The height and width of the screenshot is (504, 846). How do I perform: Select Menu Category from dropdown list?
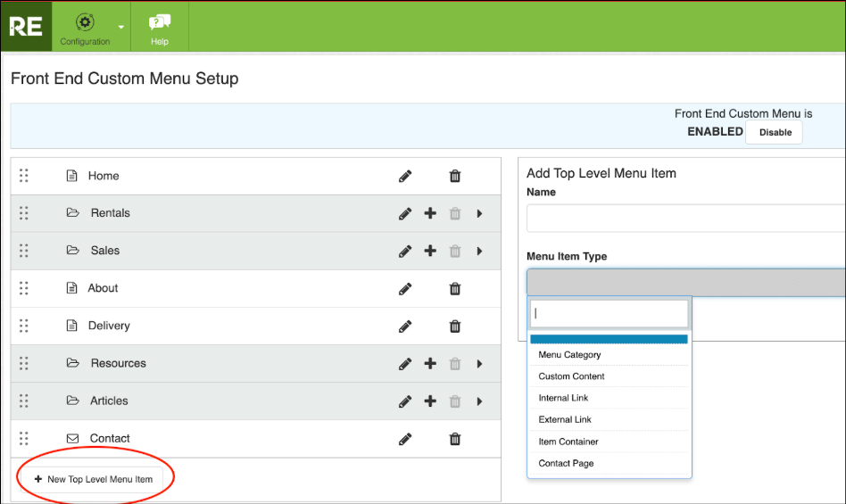(569, 355)
